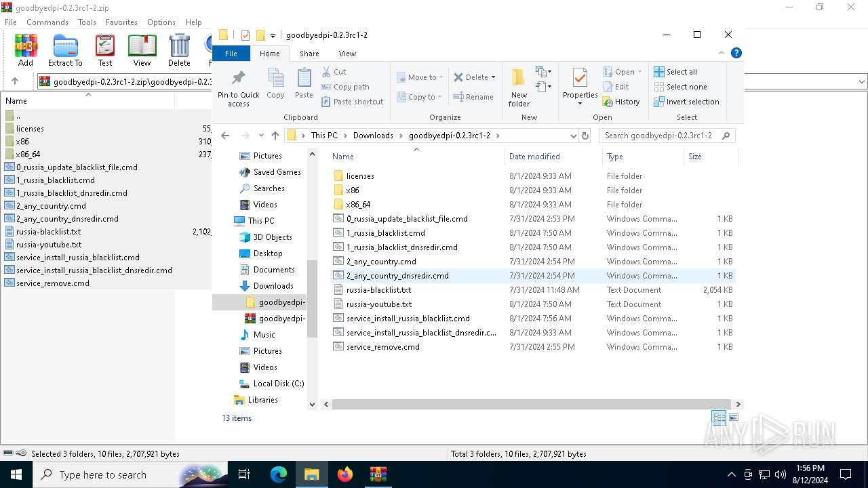Create a New folder from the ribbon
This screenshot has width=868, height=488.
point(519,88)
